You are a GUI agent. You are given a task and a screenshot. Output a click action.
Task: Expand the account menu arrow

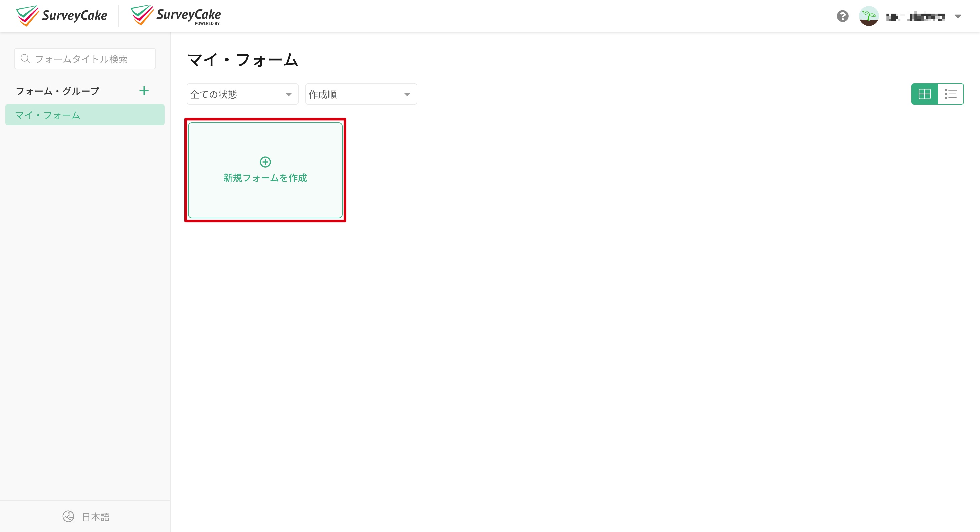(x=958, y=16)
